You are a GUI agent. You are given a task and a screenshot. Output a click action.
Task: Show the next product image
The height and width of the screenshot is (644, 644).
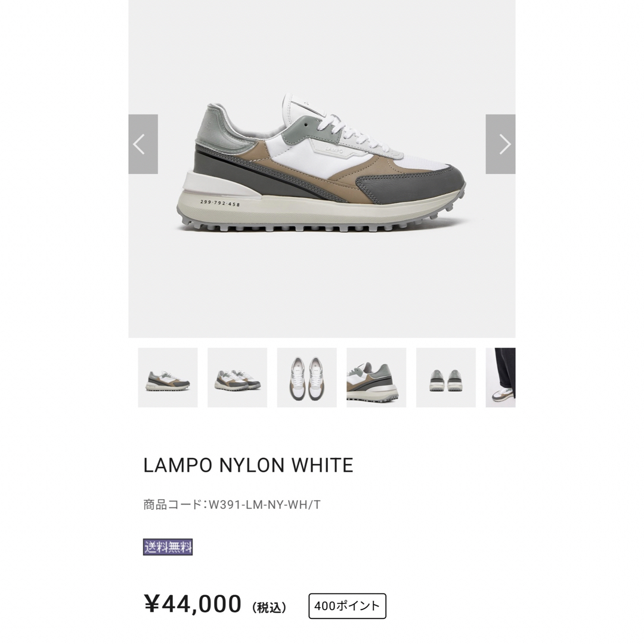click(500, 144)
